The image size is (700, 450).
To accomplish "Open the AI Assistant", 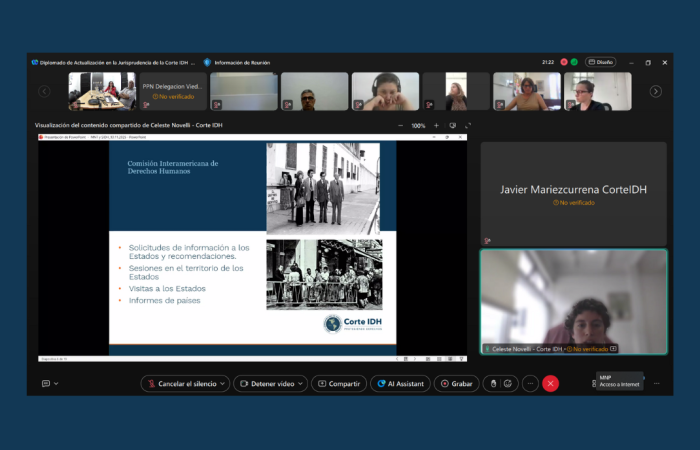I will click(x=400, y=383).
